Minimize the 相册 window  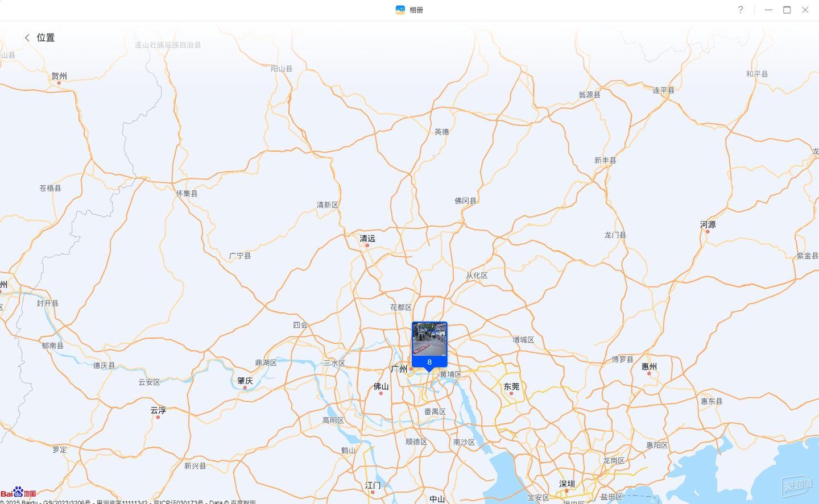769,10
